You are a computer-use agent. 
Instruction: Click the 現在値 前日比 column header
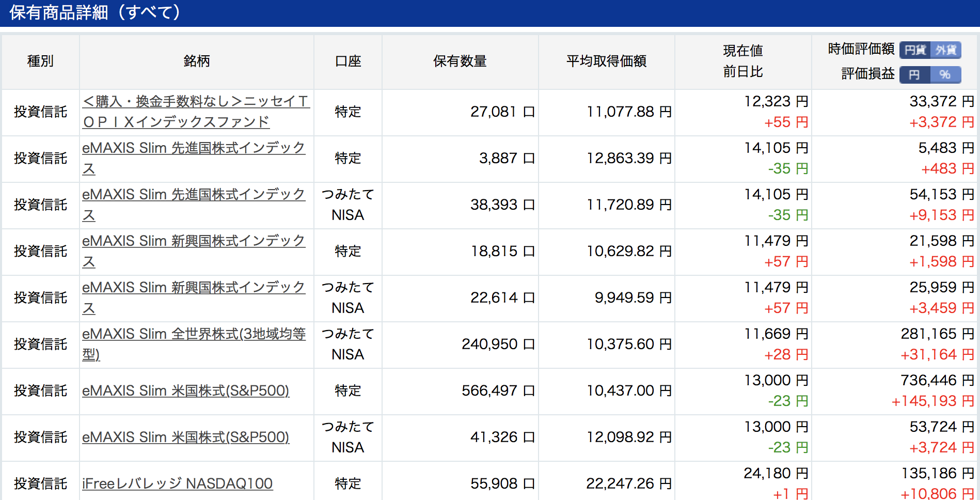(x=743, y=61)
